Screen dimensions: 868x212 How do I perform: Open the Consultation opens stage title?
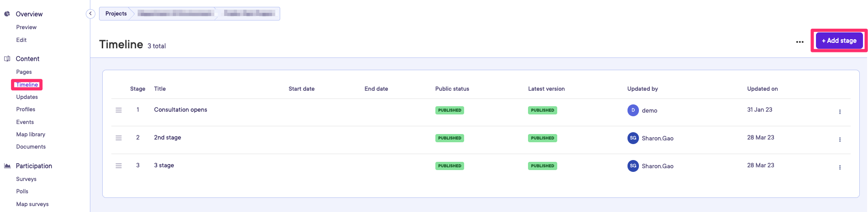tap(180, 110)
